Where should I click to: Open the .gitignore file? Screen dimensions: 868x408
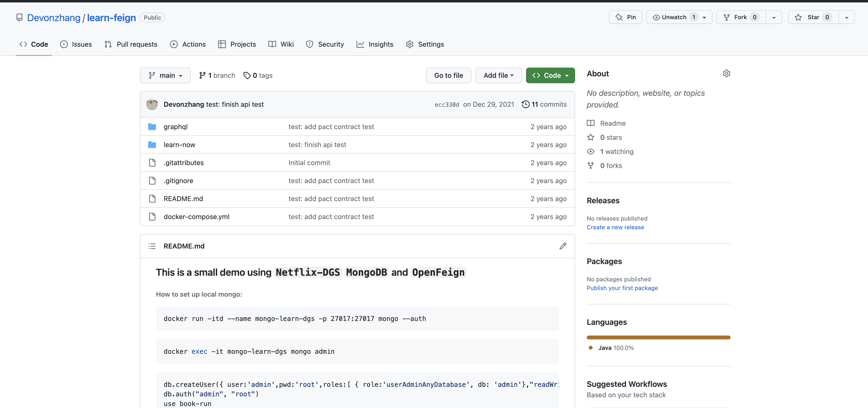tap(178, 181)
